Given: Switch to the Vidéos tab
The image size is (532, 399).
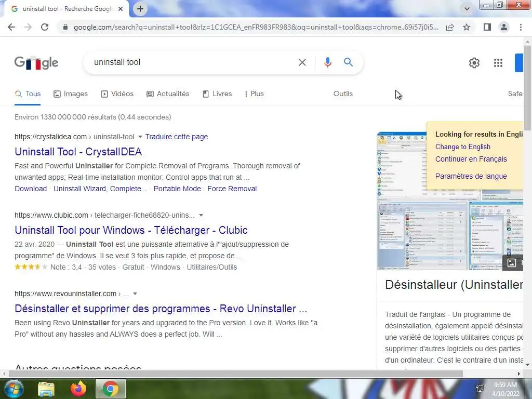Looking at the screenshot, I should tap(117, 94).
